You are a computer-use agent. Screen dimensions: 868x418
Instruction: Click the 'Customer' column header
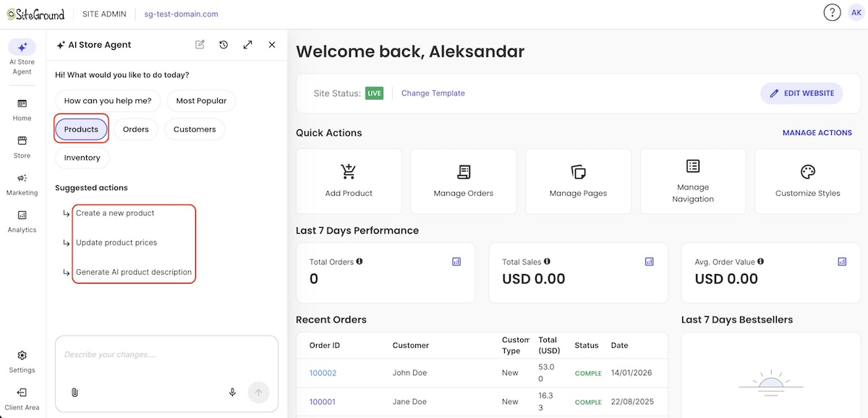point(411,346)
